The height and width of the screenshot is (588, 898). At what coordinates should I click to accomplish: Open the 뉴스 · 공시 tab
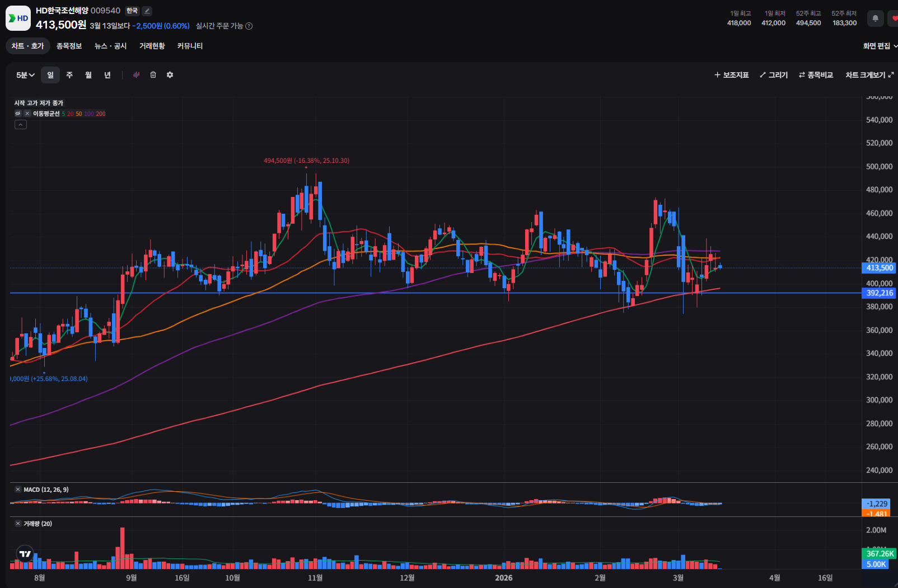tap(110, 46)
